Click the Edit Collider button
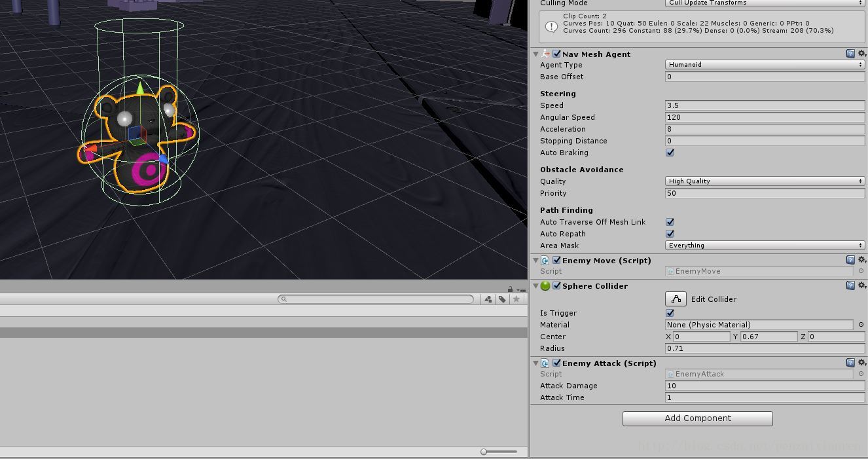This screenshot has height=459, width=868. 676,299
